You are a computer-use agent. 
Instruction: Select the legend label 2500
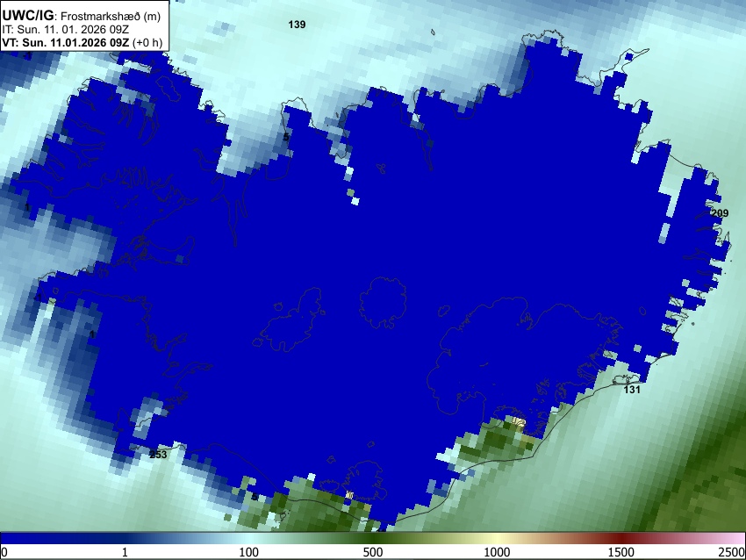pos(733,552)
